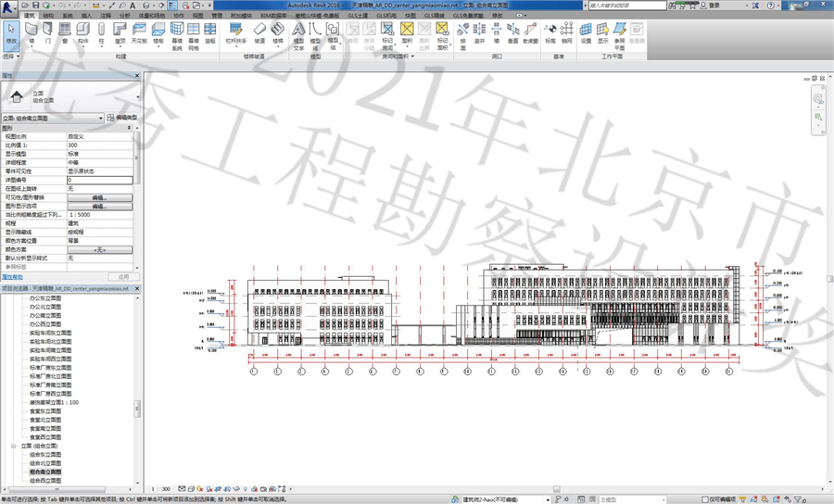Select the Model Line (模型线) tool
834x504 pixels.
click(315, 35)
